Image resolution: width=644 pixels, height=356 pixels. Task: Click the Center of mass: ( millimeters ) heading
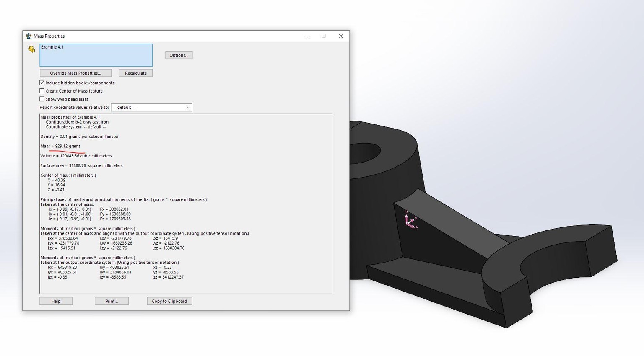point(68,175)
